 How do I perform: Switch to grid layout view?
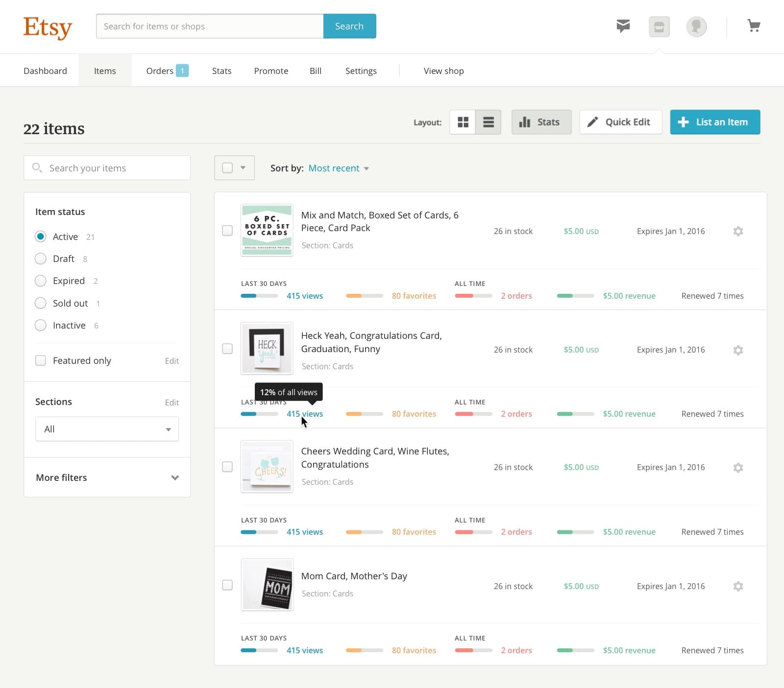[x=463, y=122]
